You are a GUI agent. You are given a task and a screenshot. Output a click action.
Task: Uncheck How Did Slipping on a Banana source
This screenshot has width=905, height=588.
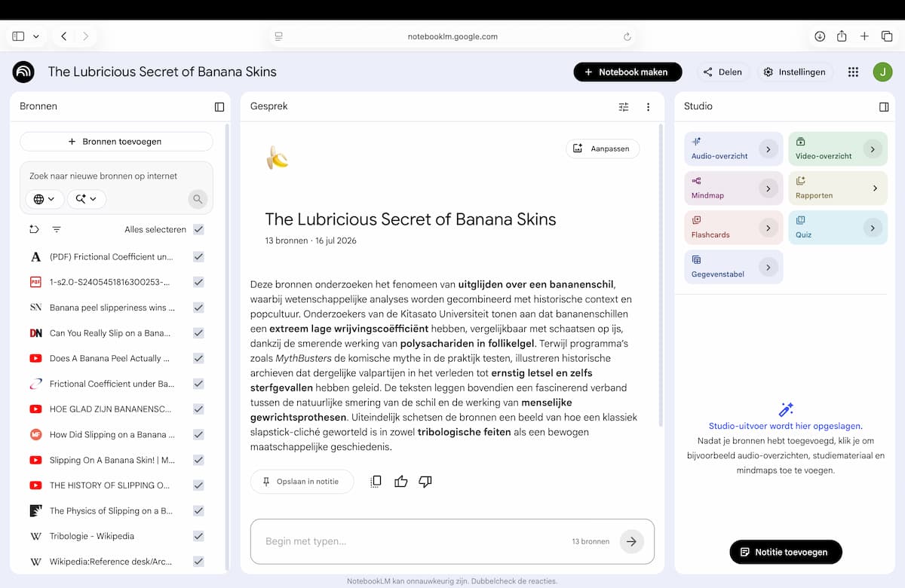pyautogui.click(x=198, y=435)
